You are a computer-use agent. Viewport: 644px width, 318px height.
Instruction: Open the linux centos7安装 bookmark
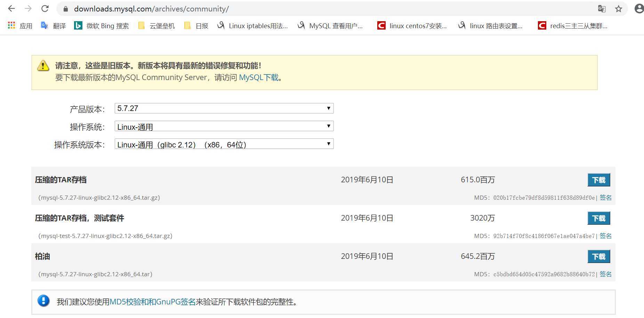coord(412,26)
